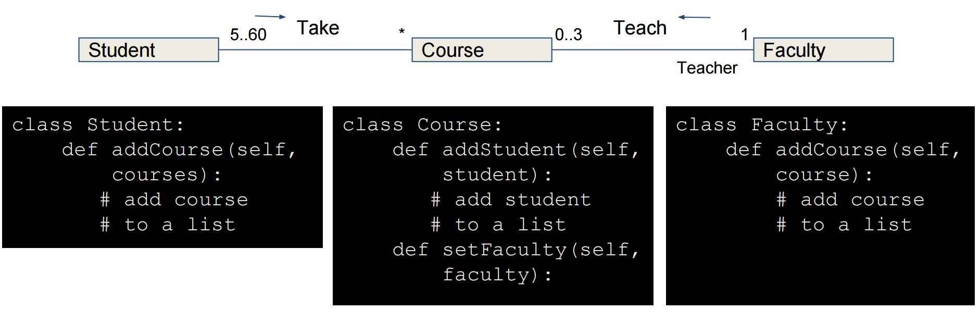Click the class Student code header
The width and height of the screenshot is (980, 322).
point(98,125)
